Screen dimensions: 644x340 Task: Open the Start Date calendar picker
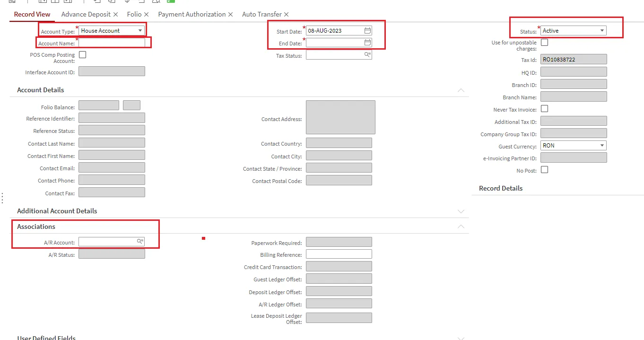[x=367, y=31]
